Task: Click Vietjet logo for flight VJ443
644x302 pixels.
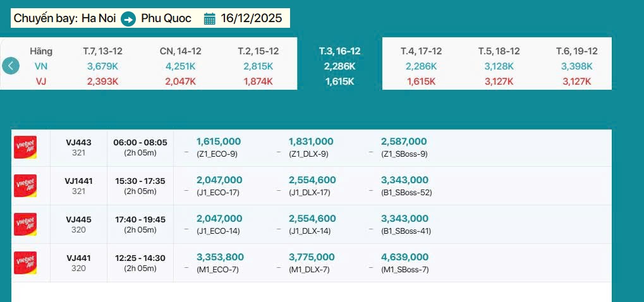Action: pos(25,147)
